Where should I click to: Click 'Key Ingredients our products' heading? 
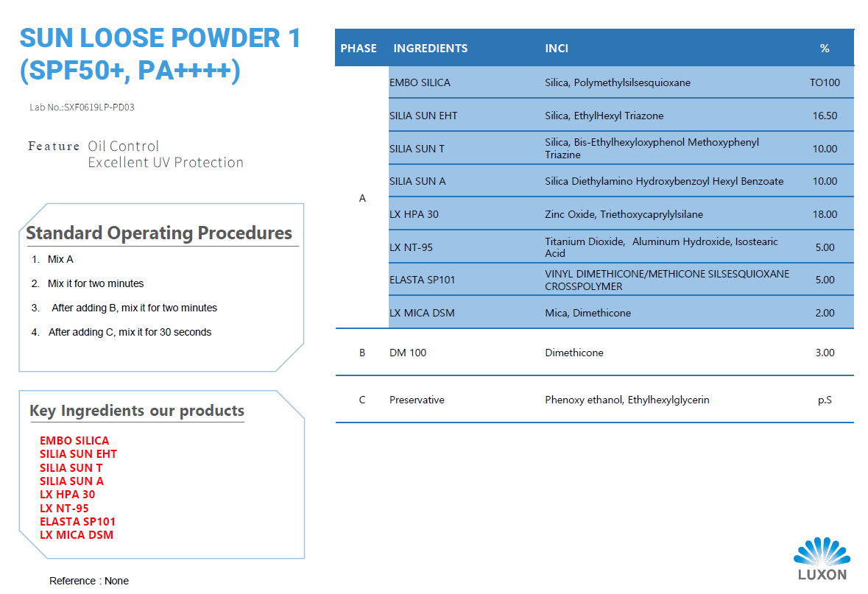pos(137,411)
